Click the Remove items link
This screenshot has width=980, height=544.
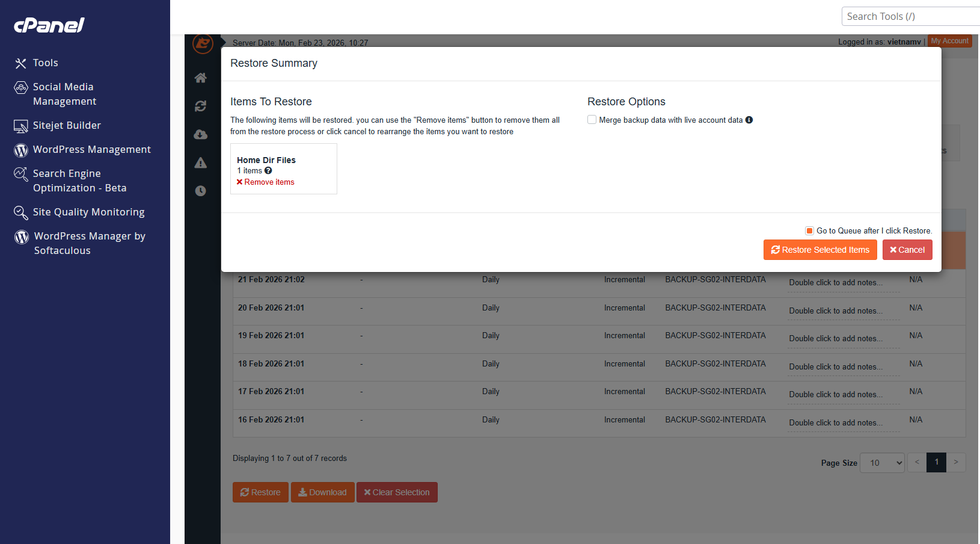click(x=266, y=182)
